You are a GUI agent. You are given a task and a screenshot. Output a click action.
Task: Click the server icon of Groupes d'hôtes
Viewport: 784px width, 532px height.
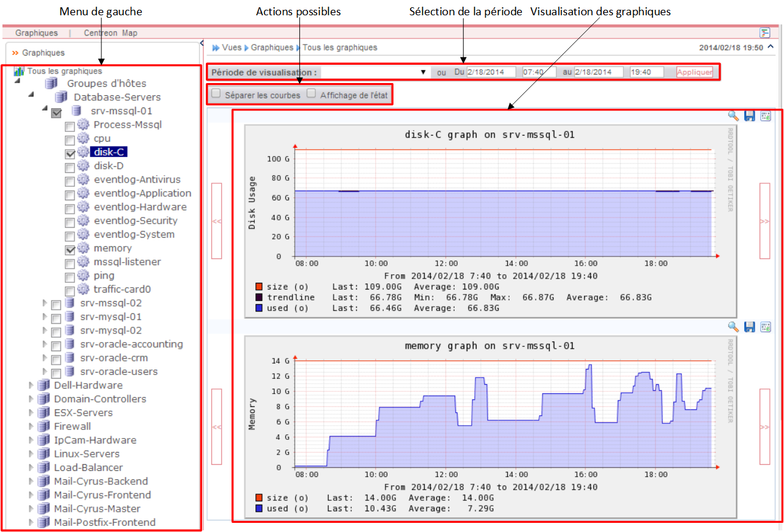click(52, 83)
